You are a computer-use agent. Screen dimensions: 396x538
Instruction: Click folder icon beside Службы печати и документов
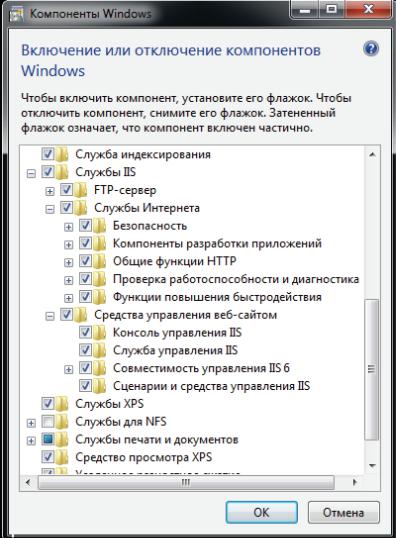[62, 440]
